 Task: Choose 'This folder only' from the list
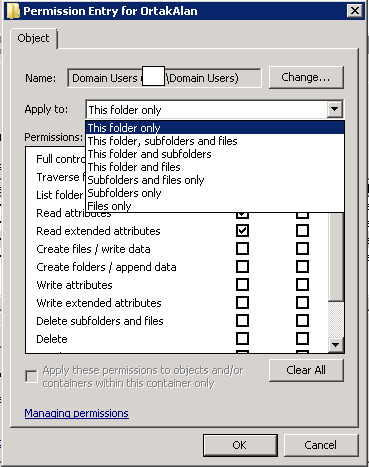[x=215, y=128]
